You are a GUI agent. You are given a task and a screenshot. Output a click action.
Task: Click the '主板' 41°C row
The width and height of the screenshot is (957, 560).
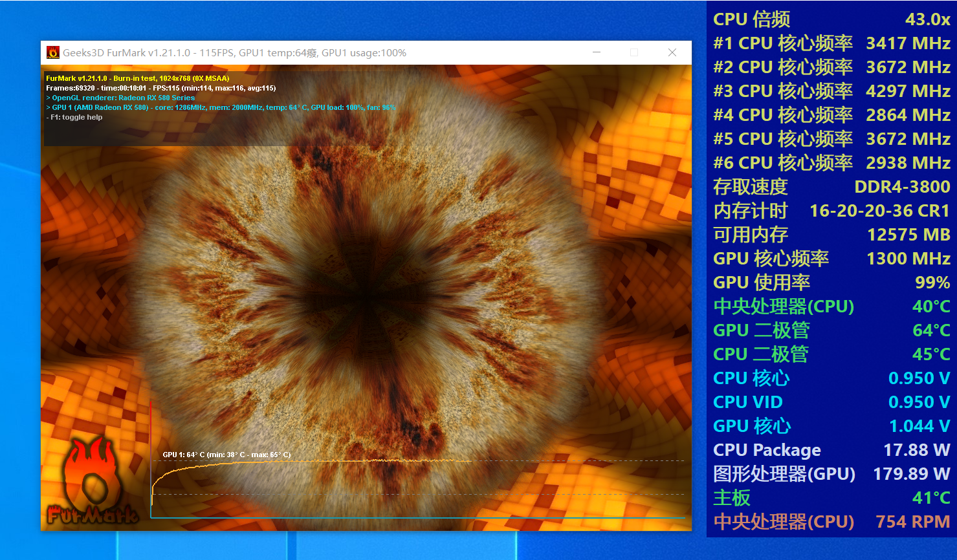pos(831,498)
